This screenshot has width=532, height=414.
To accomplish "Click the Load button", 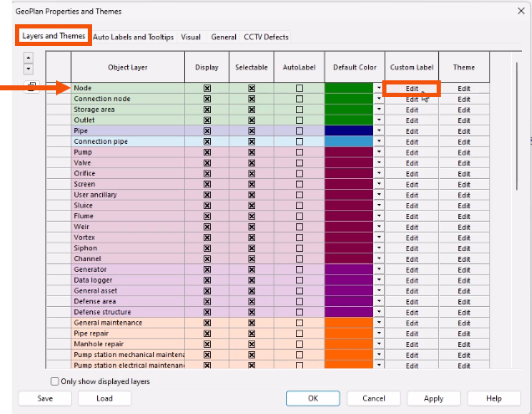I will tap(105, 398).
